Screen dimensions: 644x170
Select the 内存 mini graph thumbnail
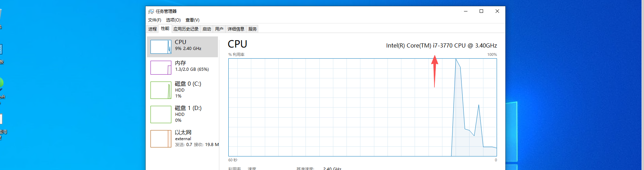pyautogui.click(x=161, y=68)
